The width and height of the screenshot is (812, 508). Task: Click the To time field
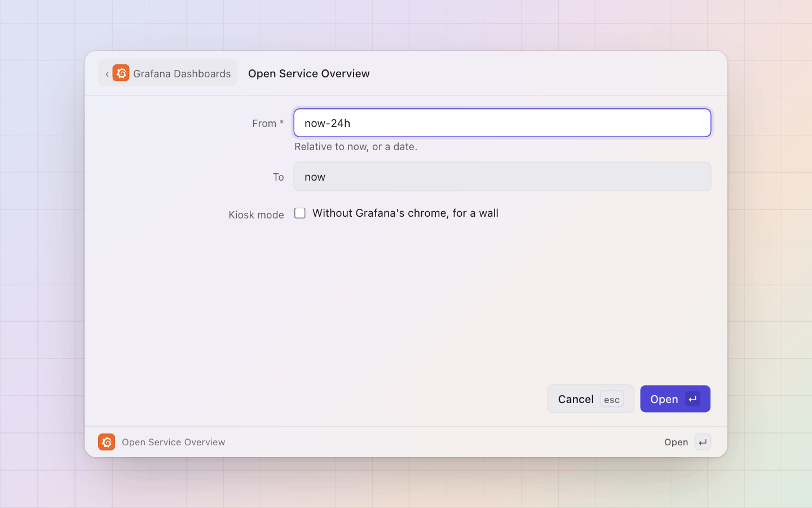point(502,177)
